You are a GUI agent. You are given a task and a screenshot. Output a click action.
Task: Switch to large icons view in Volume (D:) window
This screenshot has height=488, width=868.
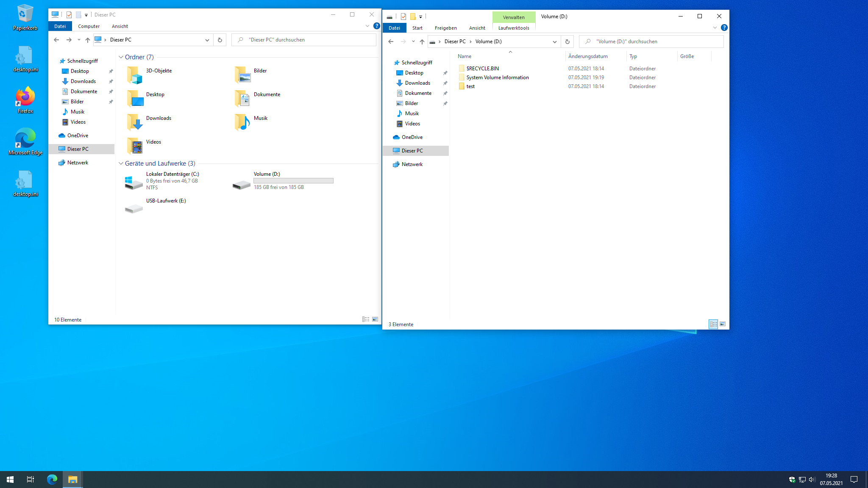click(x=723, y=324)
